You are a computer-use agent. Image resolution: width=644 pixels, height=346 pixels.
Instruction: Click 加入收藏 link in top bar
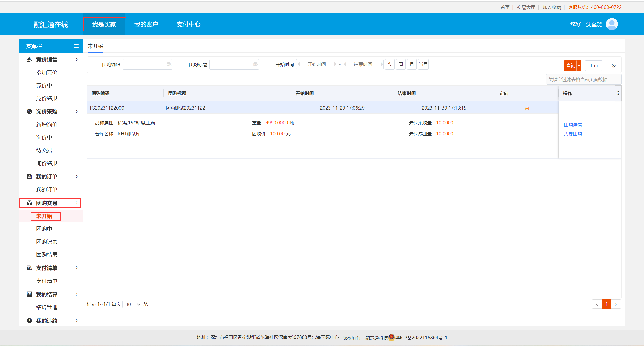pos(552,7)
